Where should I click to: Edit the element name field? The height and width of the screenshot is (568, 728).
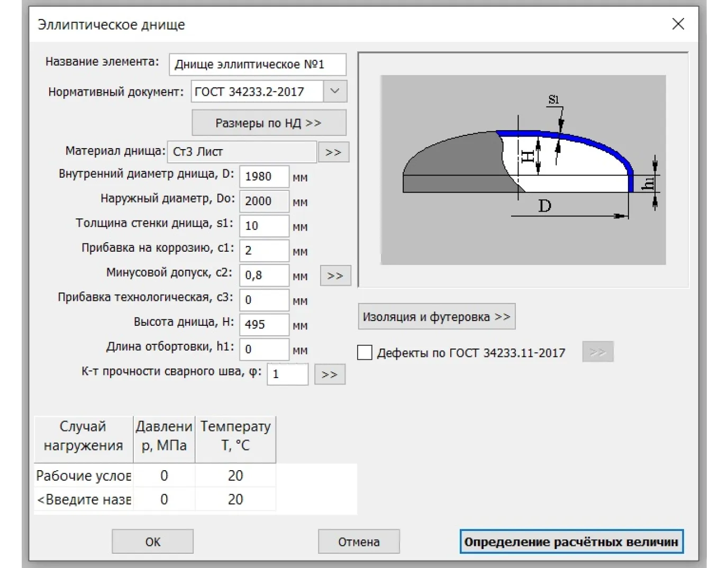pyautogui.click(x=257, y=65)
